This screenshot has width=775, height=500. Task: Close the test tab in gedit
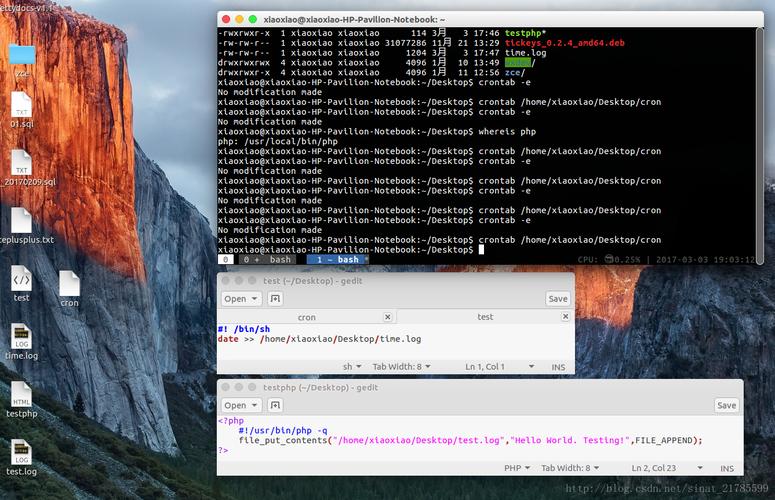[x=565, y=316]
